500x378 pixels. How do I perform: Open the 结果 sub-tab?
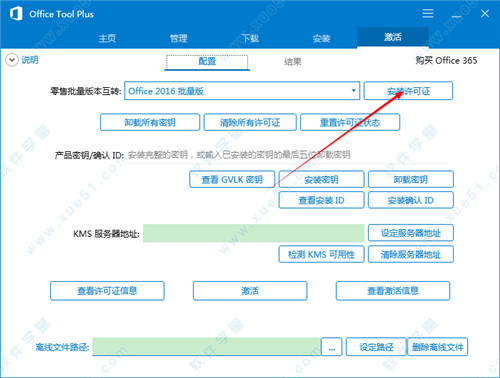pyautogui.click(x=293, y=62)
